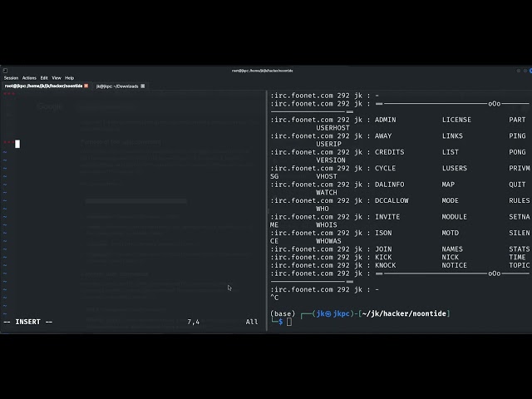The height and width of the screenshot is (399, 532).
Task: Click the AWAY command text
Action: point(383,136)
